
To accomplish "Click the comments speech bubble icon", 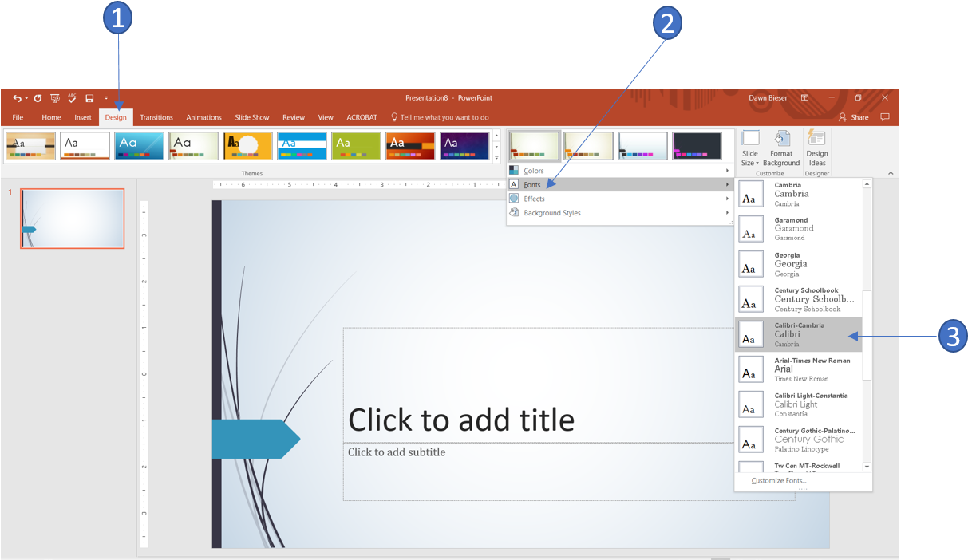I will [884, 117].
